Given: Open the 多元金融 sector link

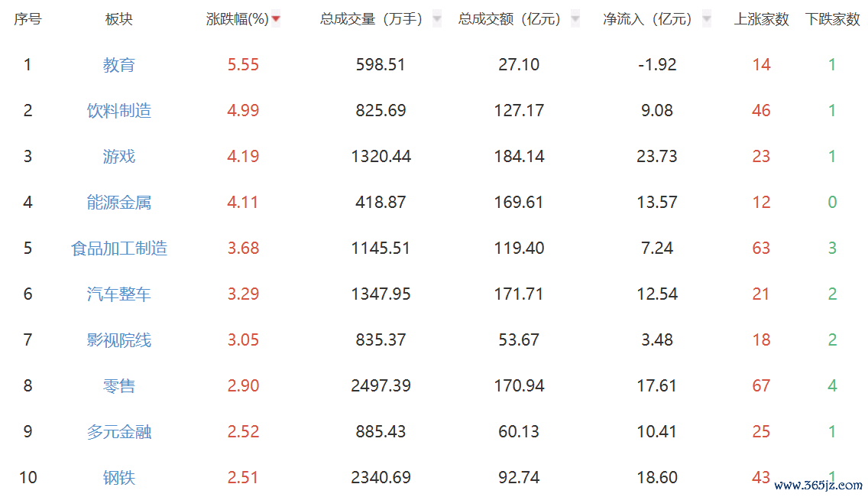Looking at the screenshot, I should click(x=119, y=431).
